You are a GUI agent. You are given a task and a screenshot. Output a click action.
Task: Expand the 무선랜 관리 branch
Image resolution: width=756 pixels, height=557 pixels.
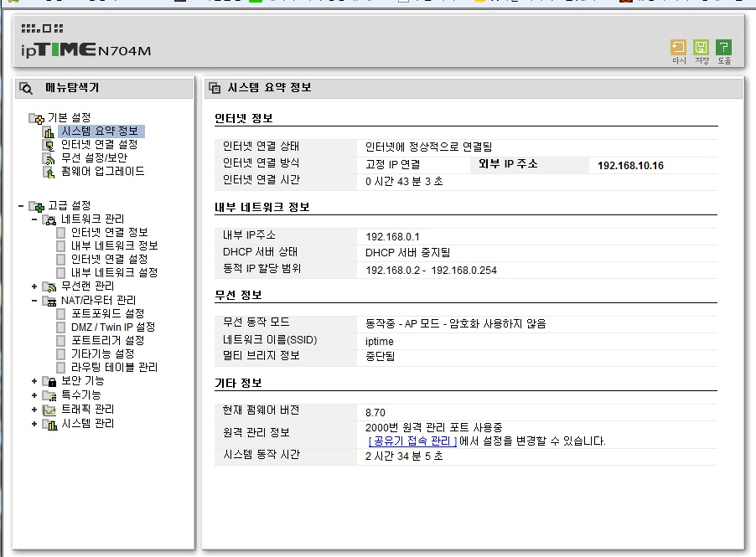coord(34,286)
